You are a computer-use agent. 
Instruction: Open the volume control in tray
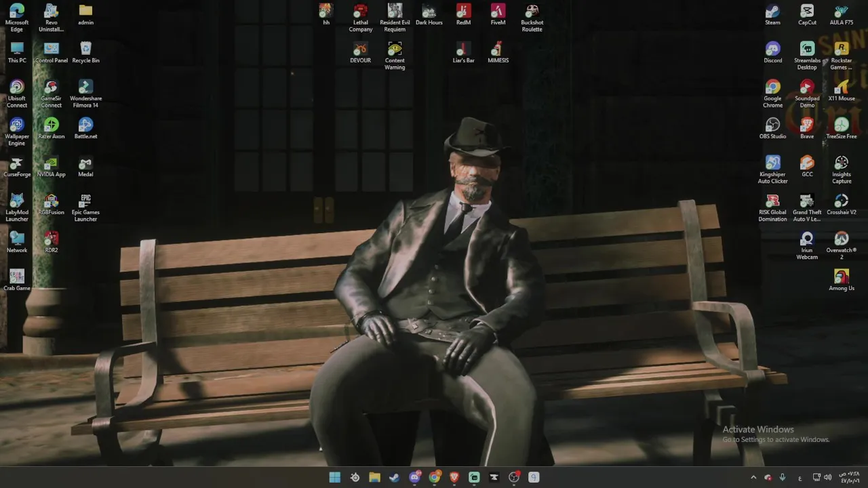click(x=828, y=477)
